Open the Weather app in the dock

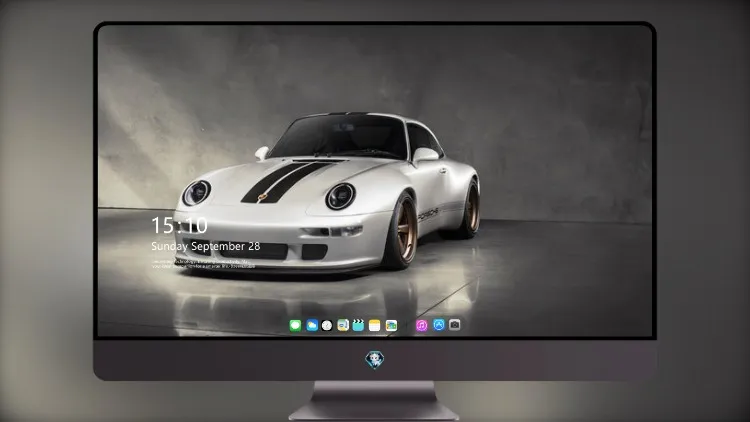pyautogui.click(x=312, y=325)
